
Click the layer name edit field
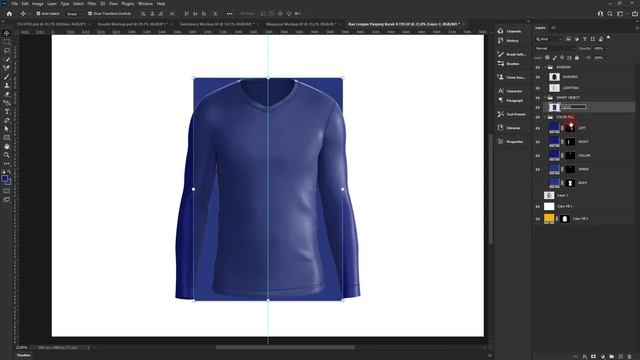click(x=573, y=107)
